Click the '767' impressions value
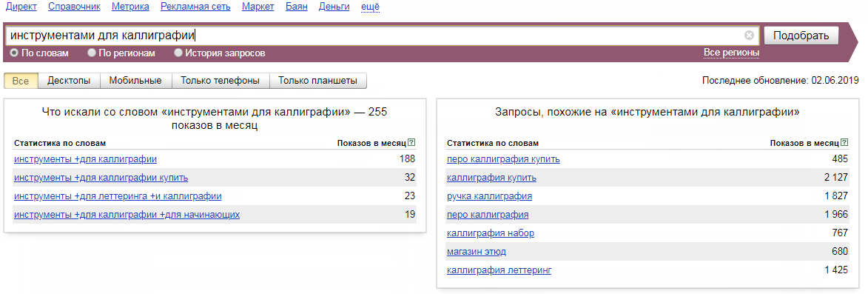The width and height of the screenshot is (868, 294). tap(841, 233)
